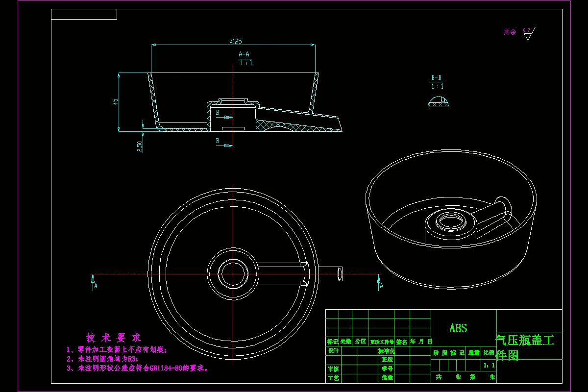Image resolution: width=588 pixels, height=392 pixels.
Task: Select the 其余 text near roughness symbol
Action: pyautogui.click(x=510, y=32)
